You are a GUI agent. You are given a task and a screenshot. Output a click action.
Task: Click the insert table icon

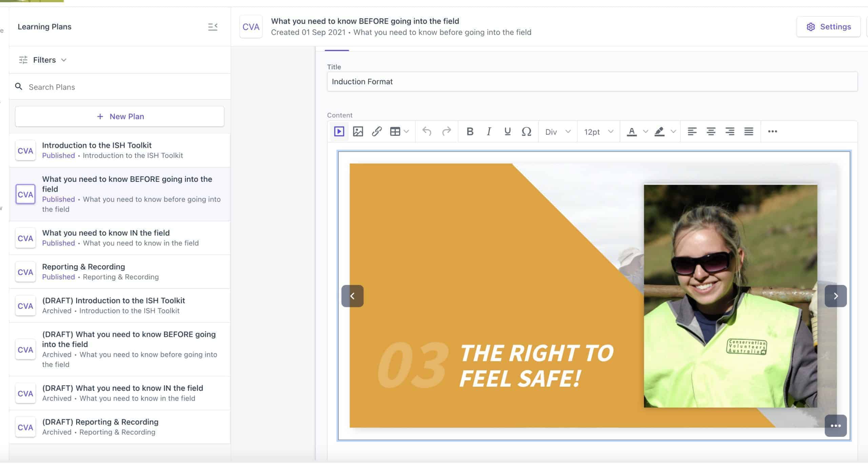click(x=395, y=132)
